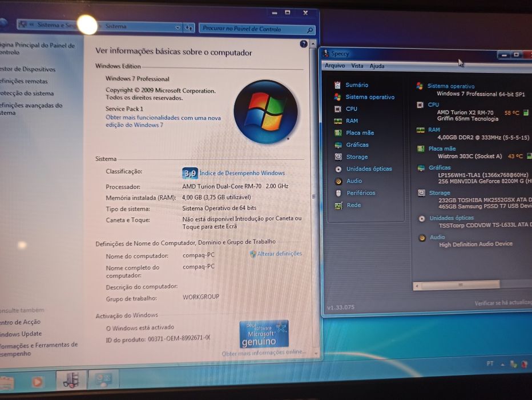Click Sistema e Segurança breadcrumb
The height and width of the screenshot is (400, 532).
click(x=57, y=25)
